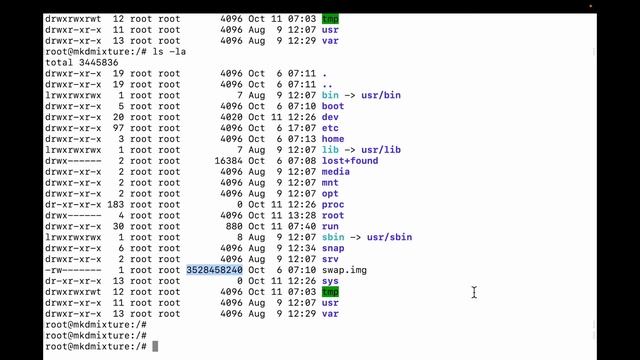Viewport: 640px width, 360px height.
Task: Click the 'bin' symlink name
Action: [x=330, y=95]
